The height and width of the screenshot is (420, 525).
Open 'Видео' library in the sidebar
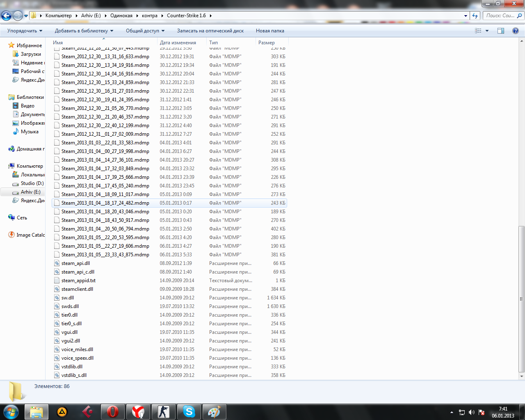(x=27, y=106)
